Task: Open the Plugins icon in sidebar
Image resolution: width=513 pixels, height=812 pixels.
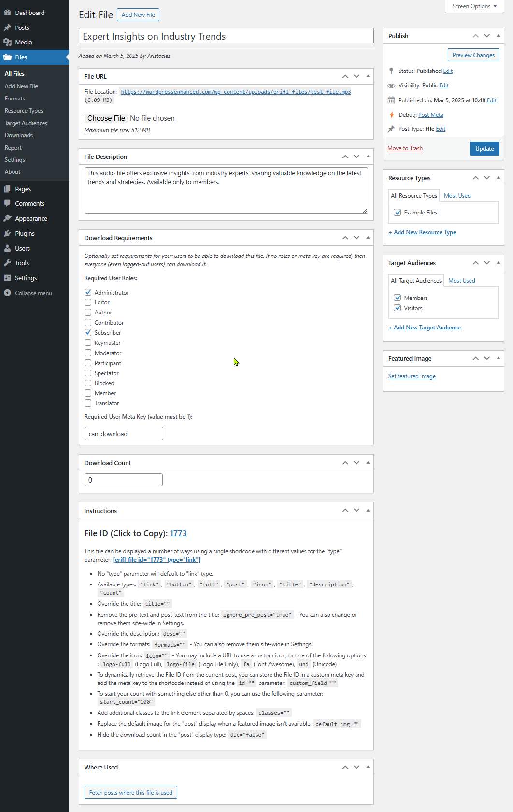Action: pyautogui.click(x=7, y=233)
